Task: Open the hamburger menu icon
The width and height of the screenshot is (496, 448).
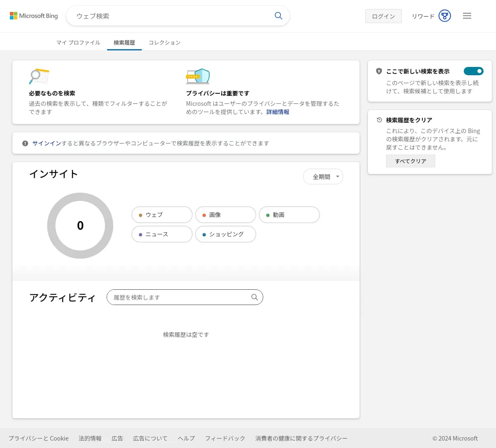Action: (467, 16)
